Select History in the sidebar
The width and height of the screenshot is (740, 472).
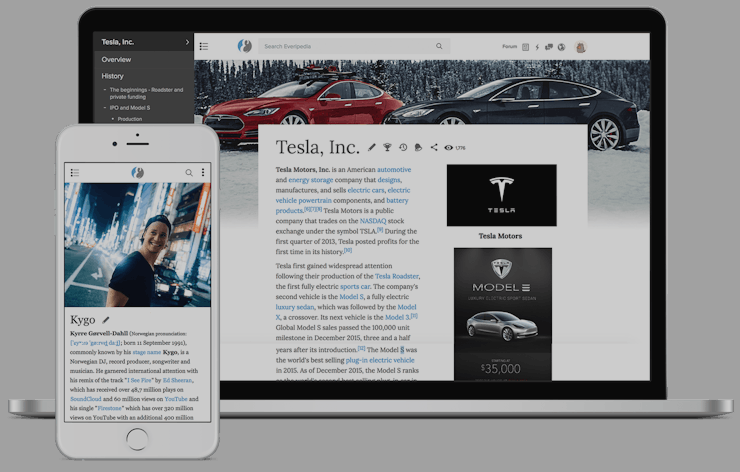pyautogui.click(x=113, y=76)
